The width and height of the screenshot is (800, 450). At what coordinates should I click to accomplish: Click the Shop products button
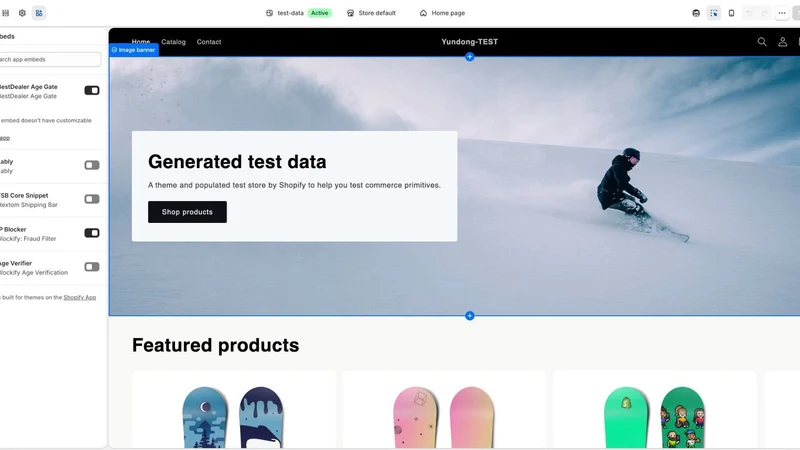pos(187,212)
